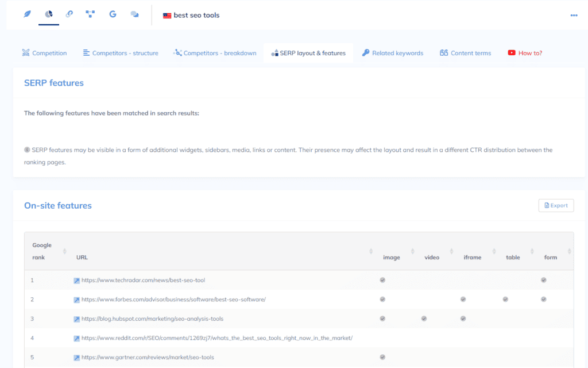Open the ellipsis overflow menu top right
Screen dimensions: 588x368
click(x=574, y=15)
